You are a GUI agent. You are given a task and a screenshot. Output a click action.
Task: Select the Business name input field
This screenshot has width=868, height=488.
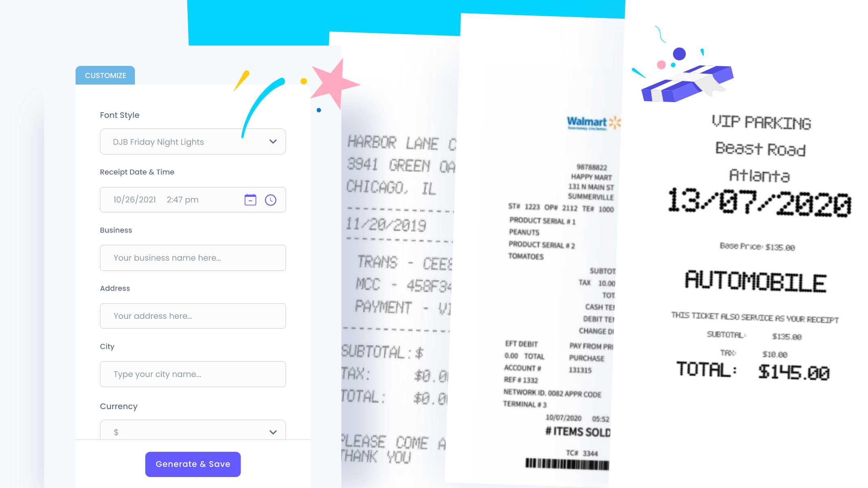tap(193, 258)
